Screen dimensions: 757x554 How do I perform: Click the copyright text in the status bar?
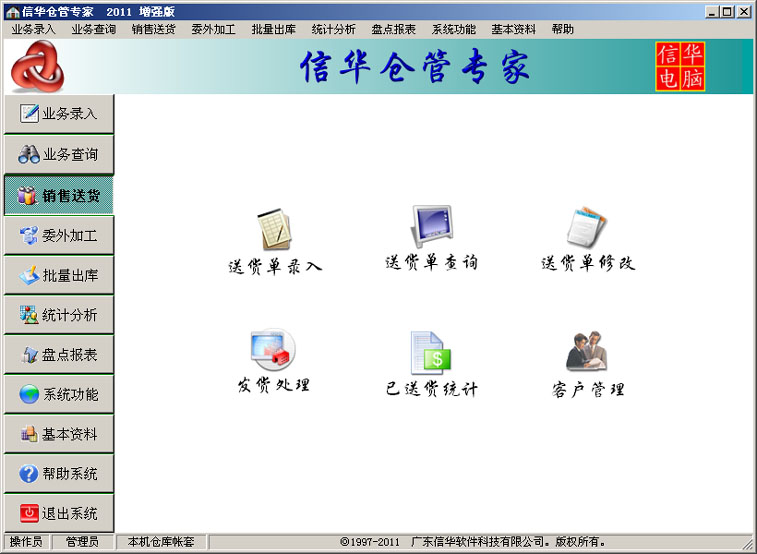[x=473, y=542]
